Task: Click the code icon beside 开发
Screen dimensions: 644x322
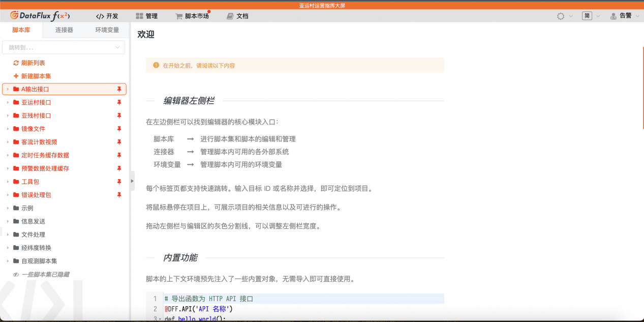Action: click(100, 16)
